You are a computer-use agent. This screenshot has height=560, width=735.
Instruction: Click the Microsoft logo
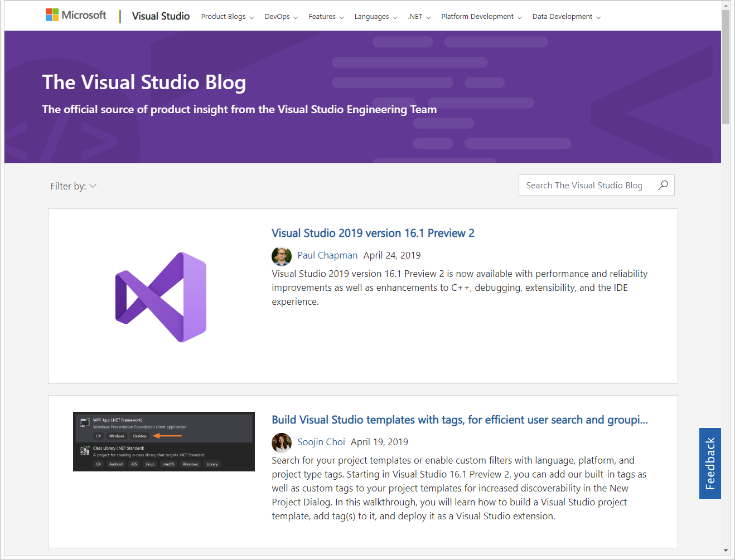coord(76,15)
